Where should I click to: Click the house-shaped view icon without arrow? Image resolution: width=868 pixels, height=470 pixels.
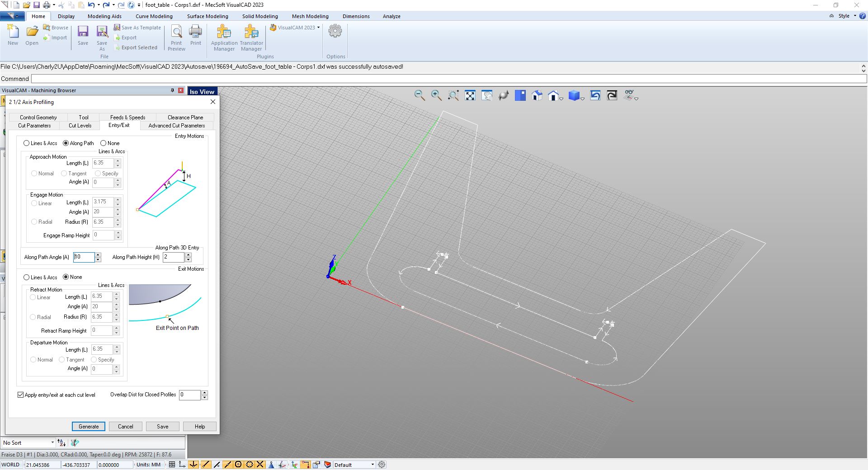point(537,95)
